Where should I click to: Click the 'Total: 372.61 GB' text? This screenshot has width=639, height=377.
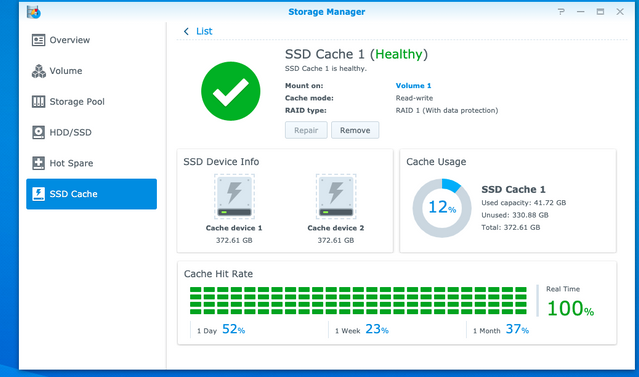(x=511, y=227)
